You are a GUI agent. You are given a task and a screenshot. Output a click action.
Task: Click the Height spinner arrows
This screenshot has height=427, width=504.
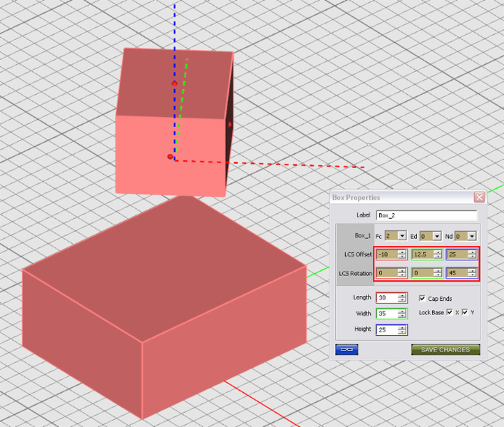coord(402,330)
